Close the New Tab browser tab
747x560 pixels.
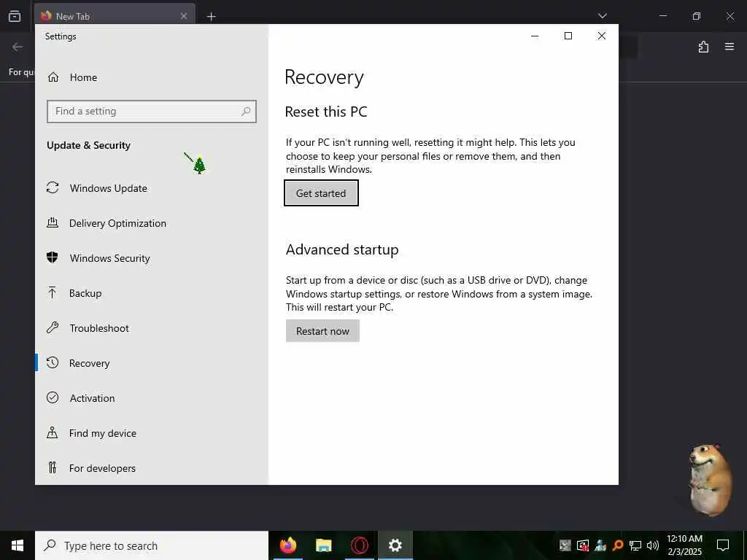[184, 16]
